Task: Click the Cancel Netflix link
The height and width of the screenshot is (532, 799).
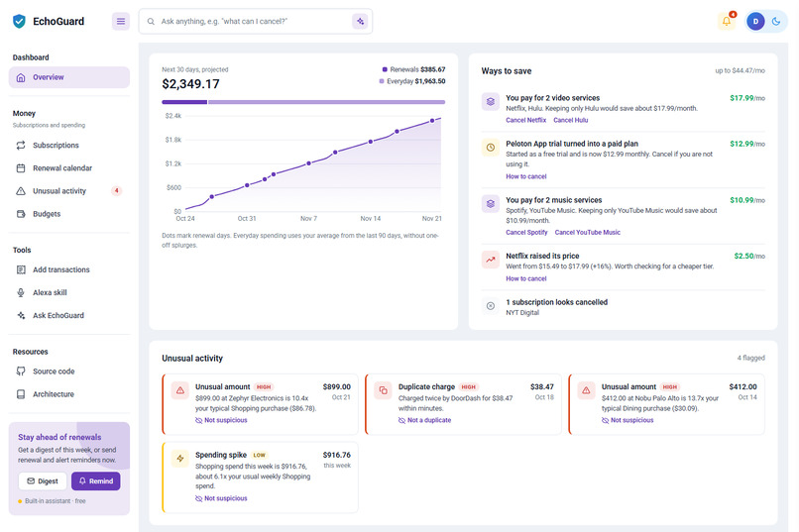Action: (525, 120)
